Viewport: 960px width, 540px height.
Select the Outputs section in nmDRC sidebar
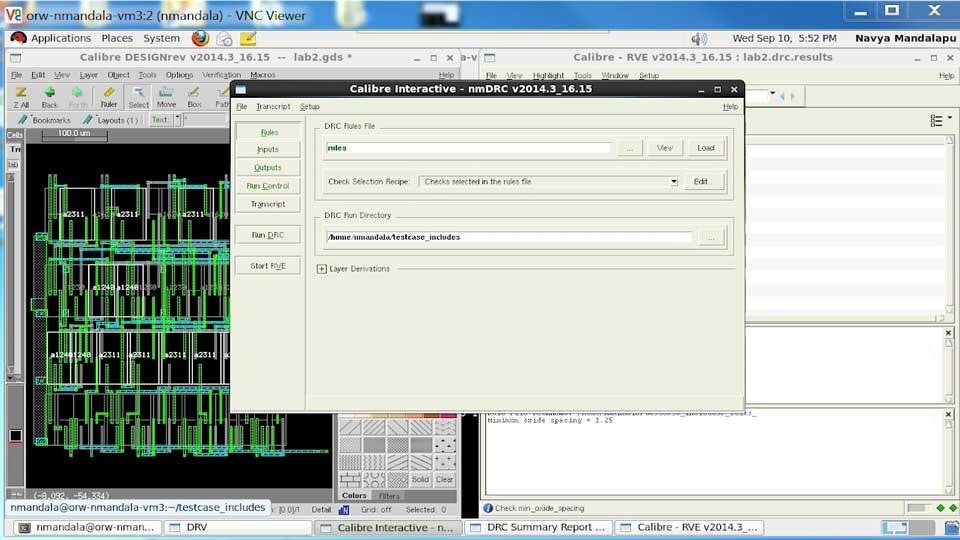click(x=268, y=167)
